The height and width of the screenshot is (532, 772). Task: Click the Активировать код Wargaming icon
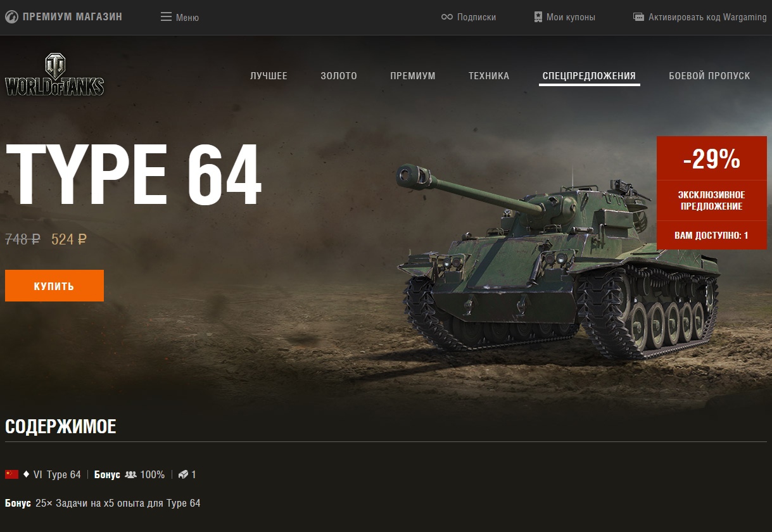click(639, 17)
